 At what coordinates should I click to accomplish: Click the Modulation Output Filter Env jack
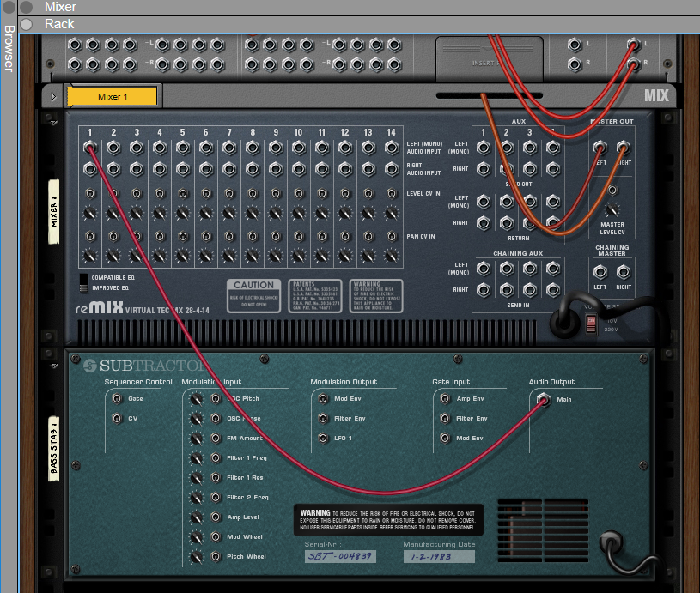pos(323,418)
